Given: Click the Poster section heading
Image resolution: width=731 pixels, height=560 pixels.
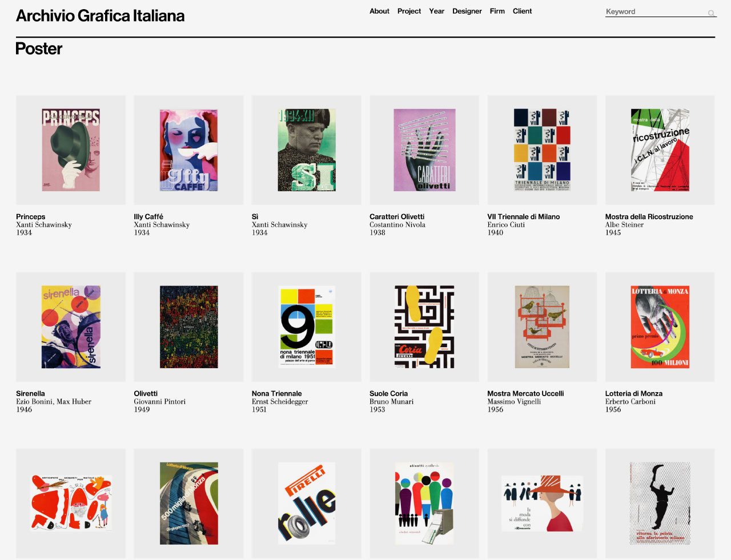Looking at the screenshot, I should point(39,49).
